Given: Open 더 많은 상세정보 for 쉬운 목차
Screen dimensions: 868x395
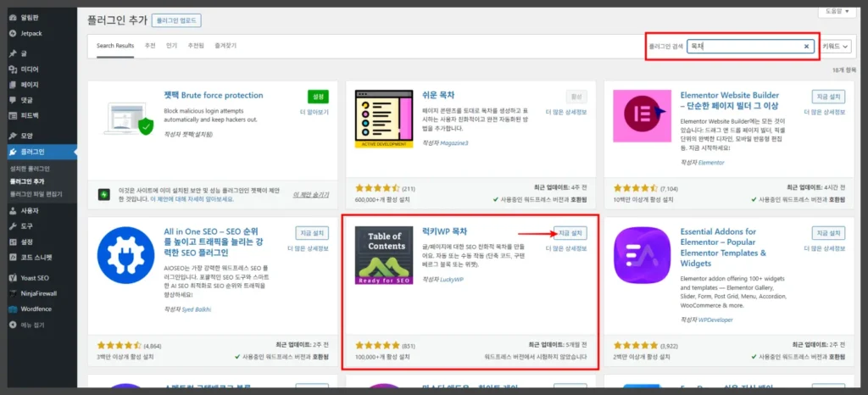Looking at the screenshot, I should [566, 112].
